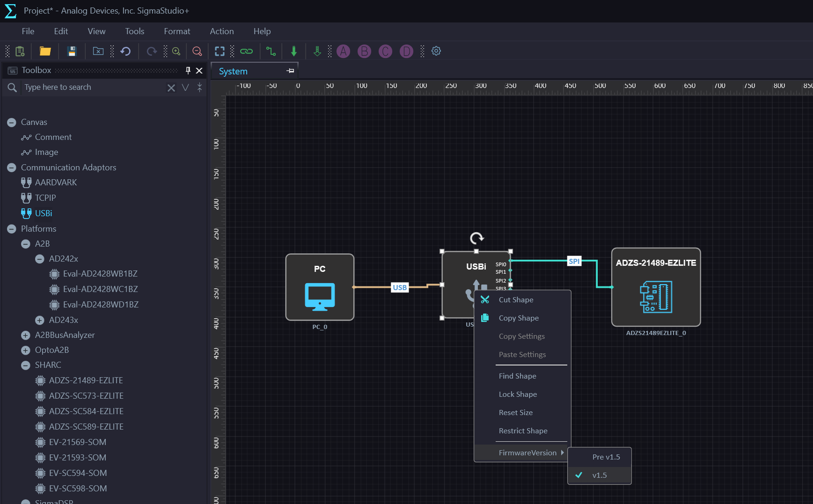Open the File menu
Image resolution: width=813 pixels, height=504 pixels.
coord(28,31)
